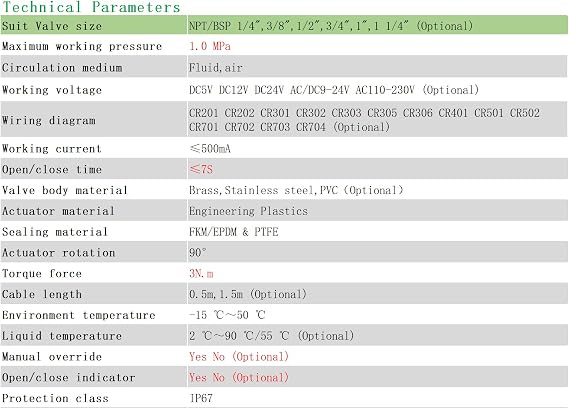Click the 'IP67' value

201,398
